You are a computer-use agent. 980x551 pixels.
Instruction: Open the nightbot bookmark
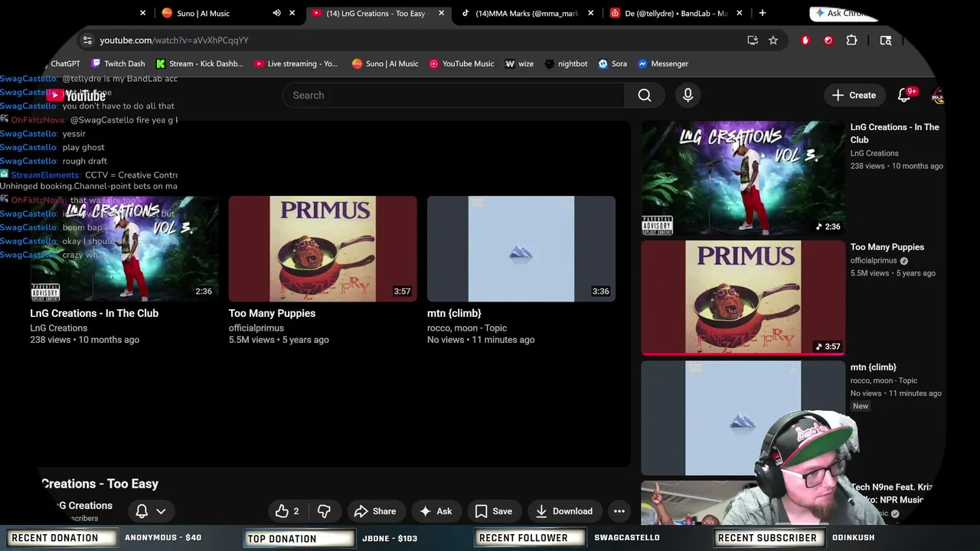[x=566, y=64]
